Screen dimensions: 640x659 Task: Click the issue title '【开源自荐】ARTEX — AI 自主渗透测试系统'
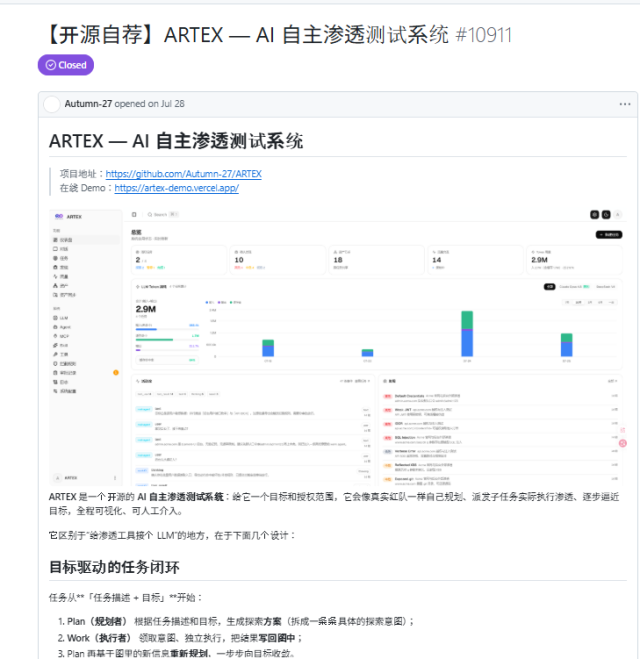pos(246,34)
